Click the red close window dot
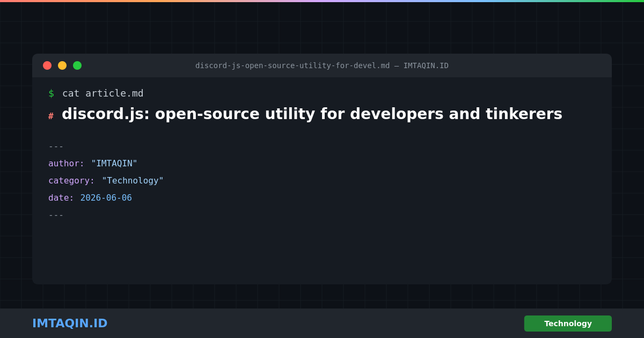Screen dimensions: 644x338 [47, 65]
